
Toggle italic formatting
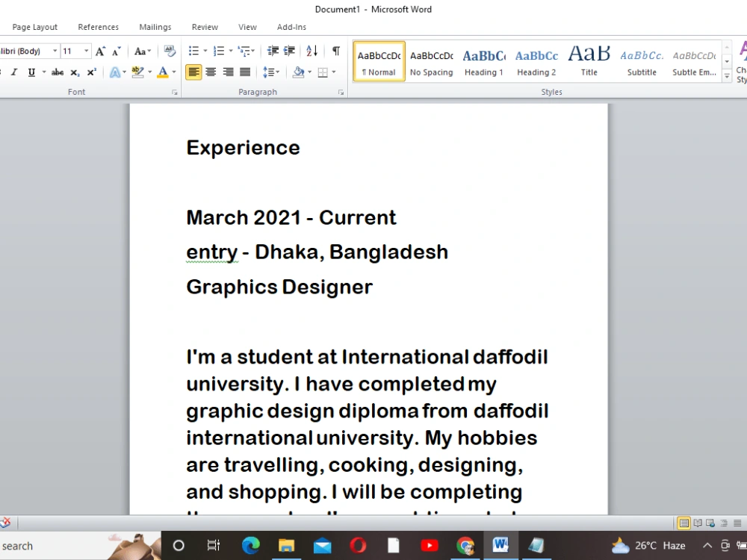(14, 72)
